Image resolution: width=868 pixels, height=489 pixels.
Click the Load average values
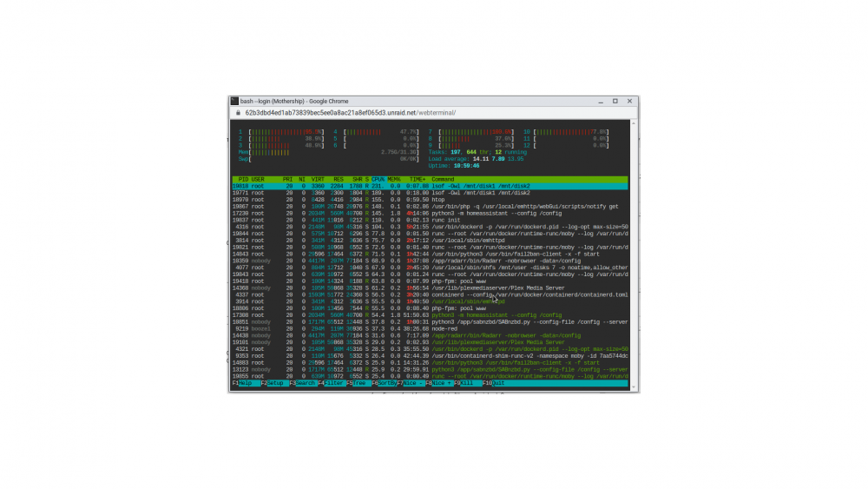pos(498,159)
